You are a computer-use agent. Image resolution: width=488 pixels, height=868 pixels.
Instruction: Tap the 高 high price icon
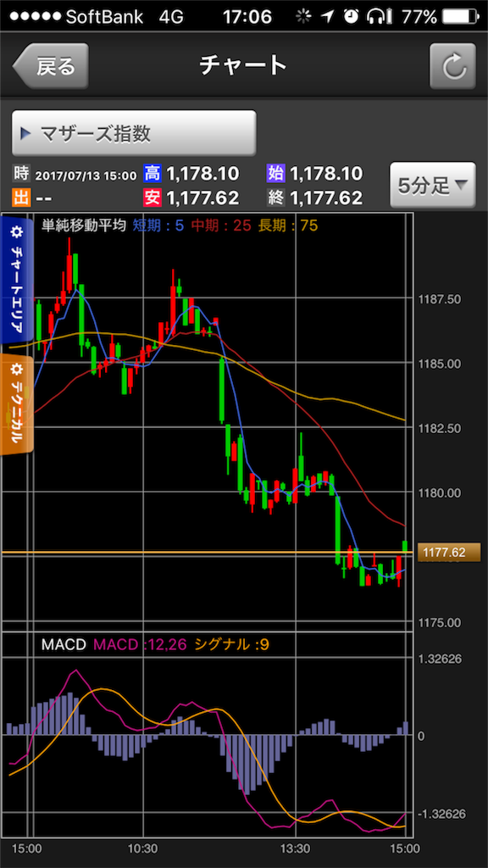152,174
